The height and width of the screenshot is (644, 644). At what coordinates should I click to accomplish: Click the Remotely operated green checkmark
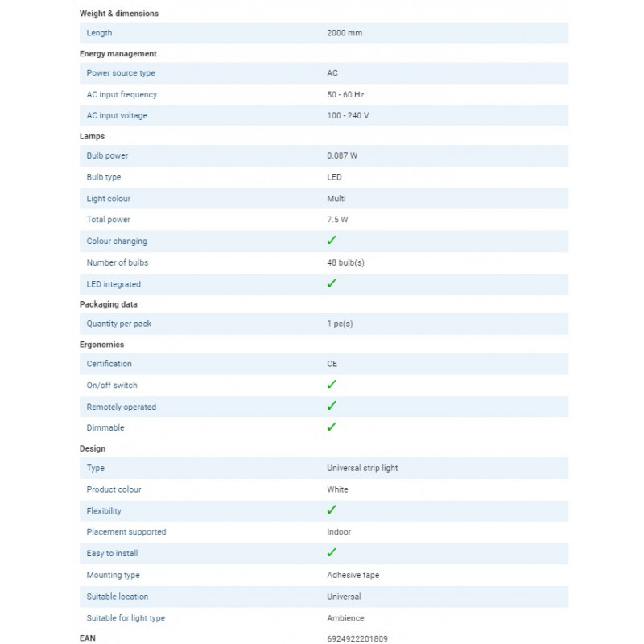coord(332,406)
